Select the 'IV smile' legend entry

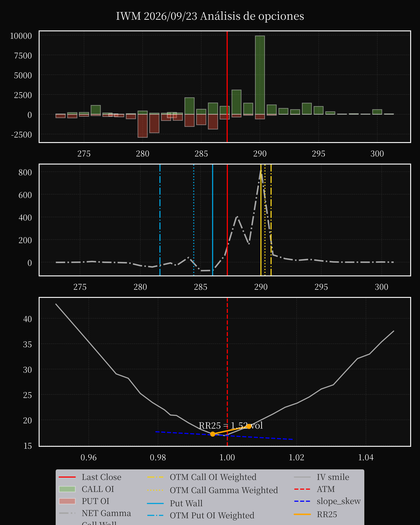point(321,477)
